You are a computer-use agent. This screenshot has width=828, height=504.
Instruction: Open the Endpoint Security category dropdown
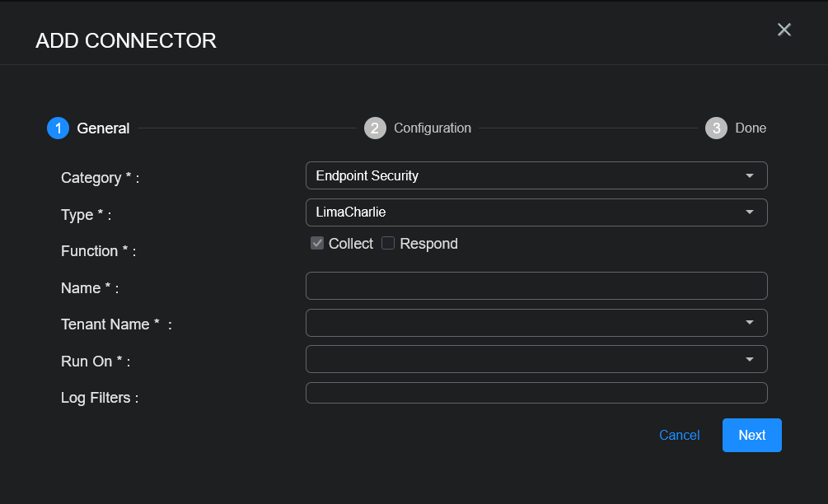pyautogui.click(x=527, y=175)
